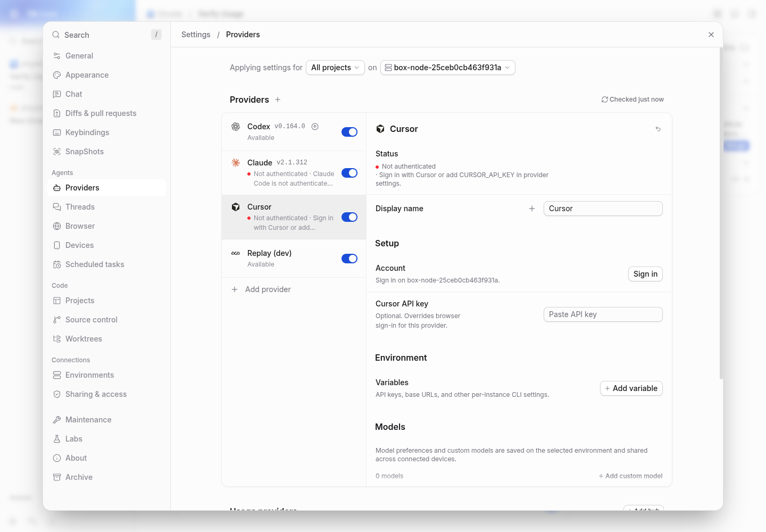
Task: Open SnapShots settings
Action: coord(106,152)
